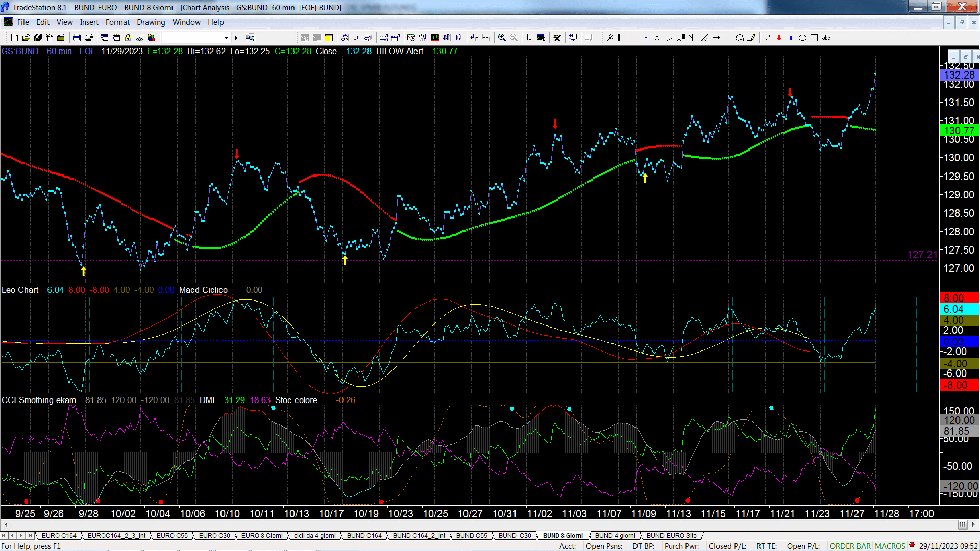Image resolution: width=980 pixels, height=551 pixels.
Task: Select the Zoom Out magnifier tool
Action: pos(514,38)
